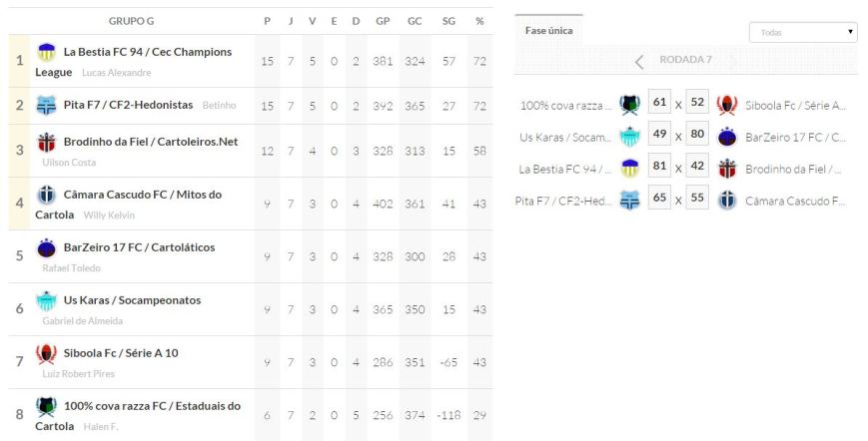This screenshot has width=868, height=441.
Task: Click La Bestia FC 94 crest in standings
Action: [47, 52]
